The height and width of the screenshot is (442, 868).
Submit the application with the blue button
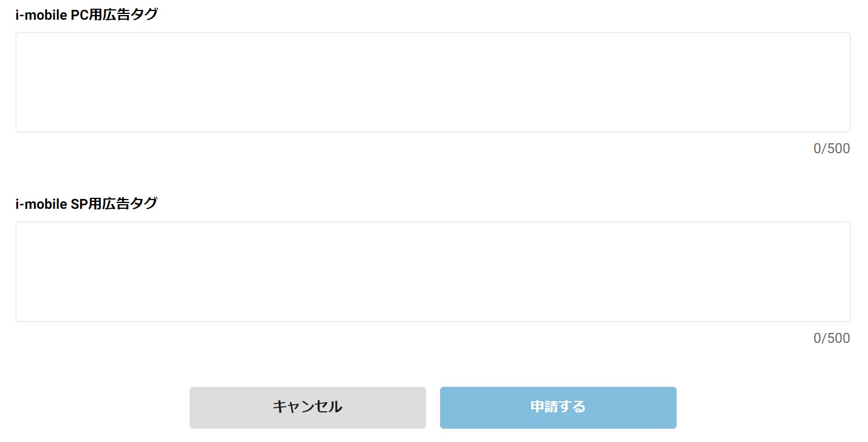click(558, 407)
